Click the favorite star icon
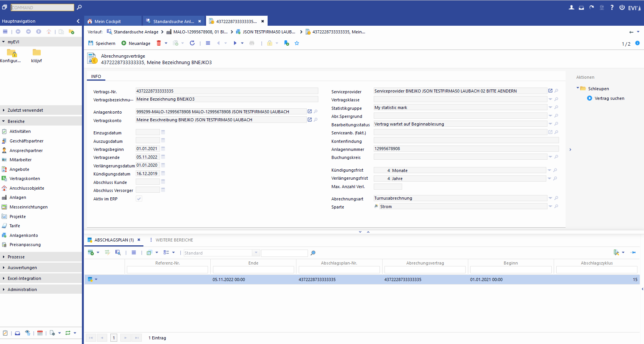Image resolution: width=644 pixels, height=344 pixels. (x=297, y=43)
